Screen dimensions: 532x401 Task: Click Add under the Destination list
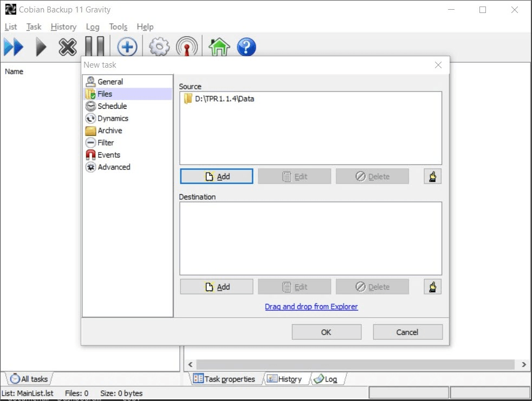click(217, 287)
